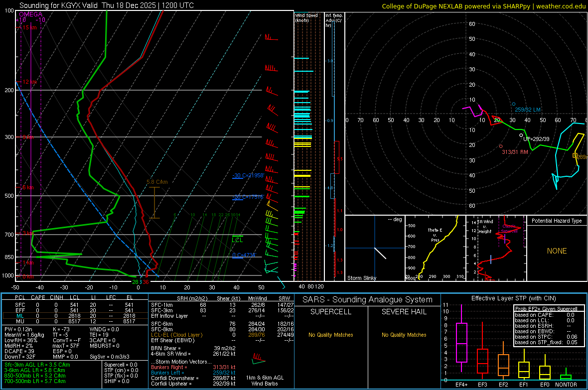Click the 259/32 LM hodograph label
588x390 pixels.
pos(528,110)
